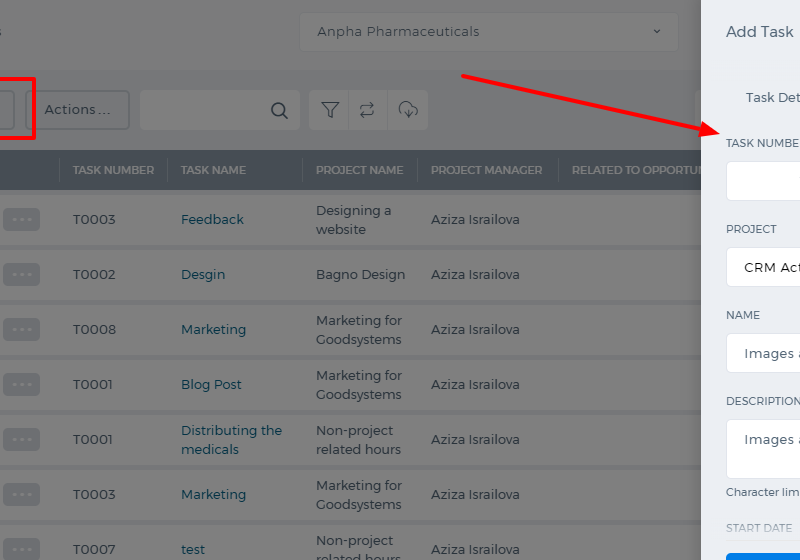Open the filter funnel icon
The width and height of the screenshot is (800, 560).
click(330, 110)
